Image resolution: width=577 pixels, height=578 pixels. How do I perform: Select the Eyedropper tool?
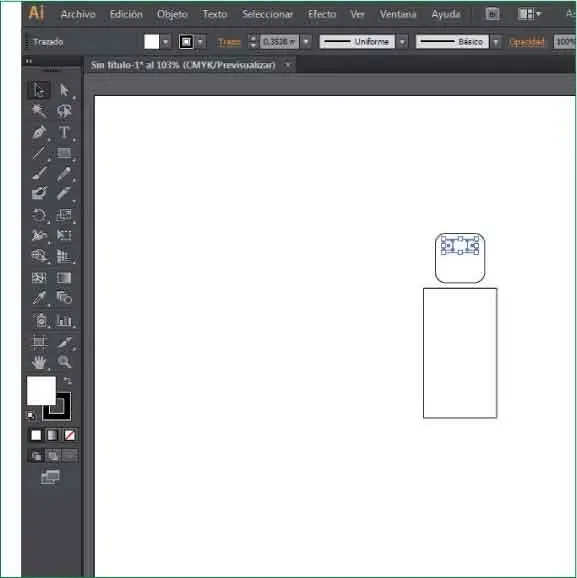(39, 298)
